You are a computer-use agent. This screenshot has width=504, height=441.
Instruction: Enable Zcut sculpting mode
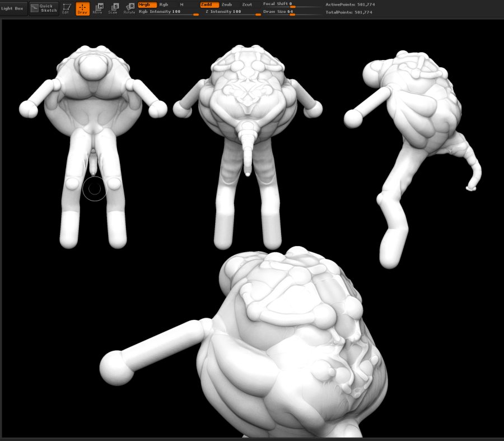click(x=247, y=5)
